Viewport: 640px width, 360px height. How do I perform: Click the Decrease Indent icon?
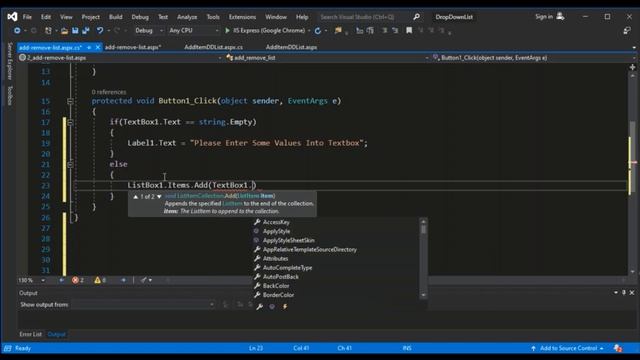click(359, 31)
